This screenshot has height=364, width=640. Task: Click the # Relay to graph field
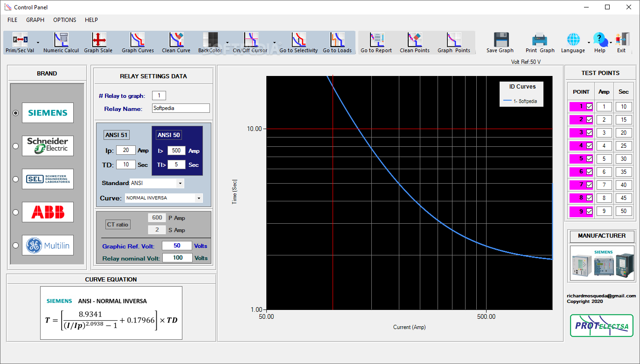click(x=159, y=96)
